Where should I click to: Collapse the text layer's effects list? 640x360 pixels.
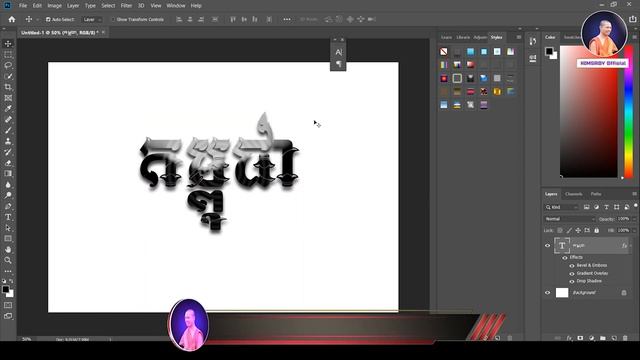[x=631, y=246]
